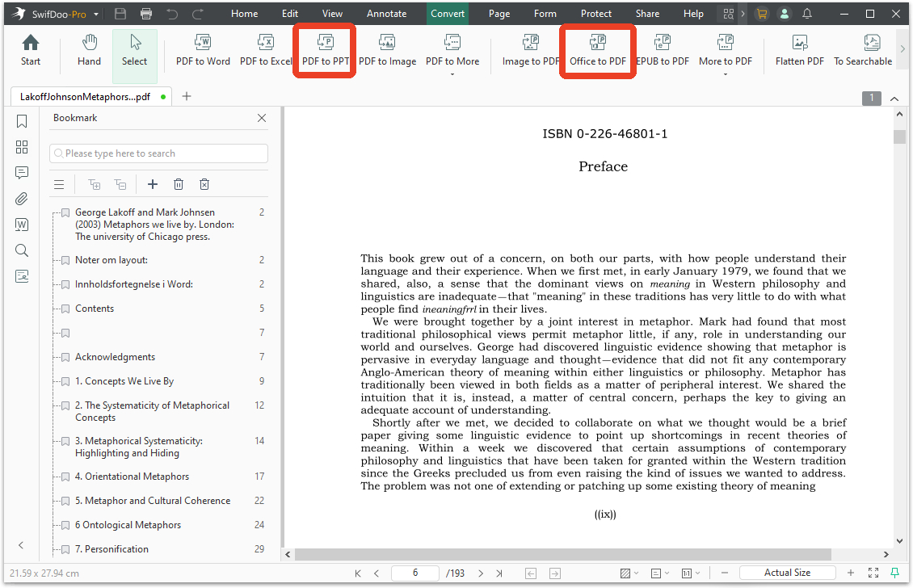Click the page number field
Viewport: 913px width, 588px height.
[x=415, y=573]
